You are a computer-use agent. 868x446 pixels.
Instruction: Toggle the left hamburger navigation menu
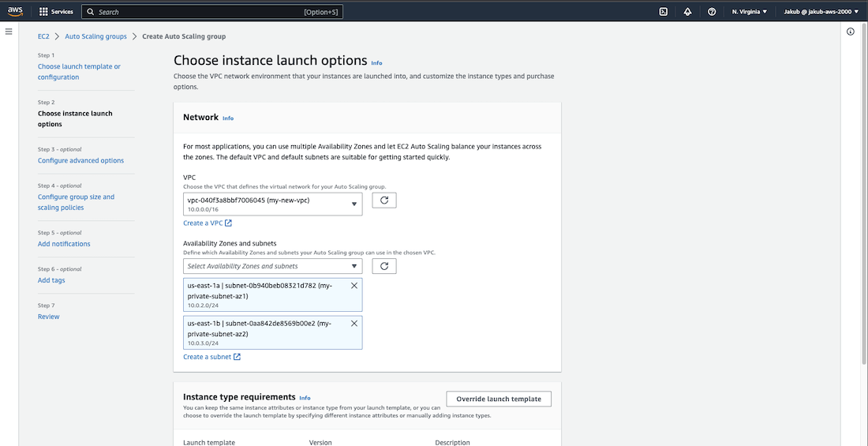(9, 32)
